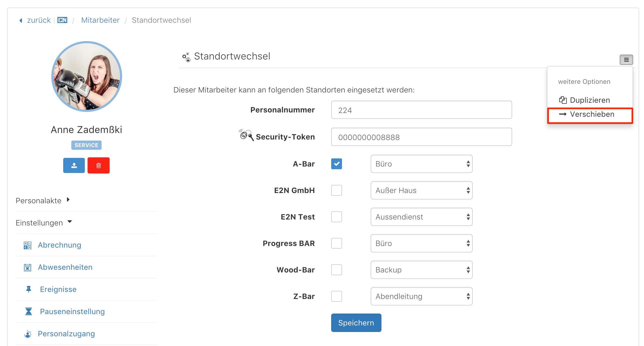Click the Abwesenheiten calendar icon

pos(28,267)
